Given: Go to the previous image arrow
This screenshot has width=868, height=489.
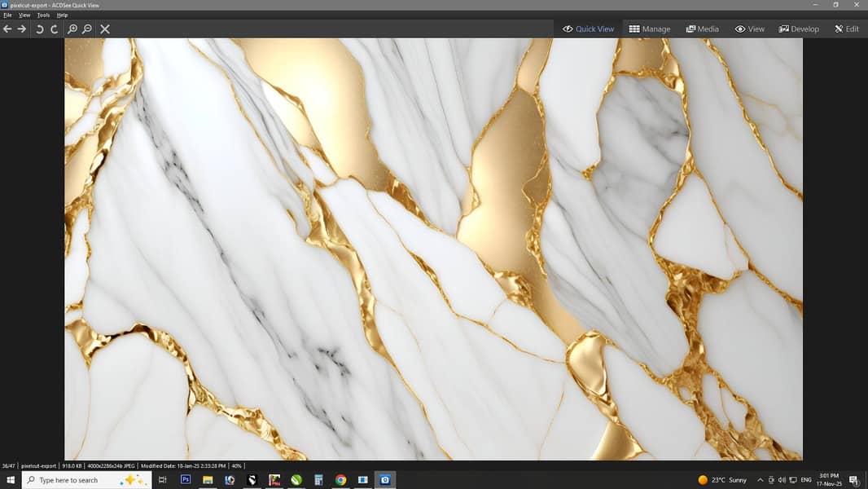Looking at the screenshot, I should pos(7,29).
